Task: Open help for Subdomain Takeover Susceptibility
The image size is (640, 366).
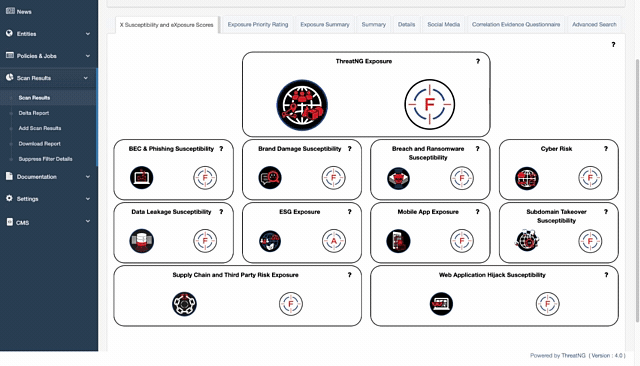Action: [606, 212]
